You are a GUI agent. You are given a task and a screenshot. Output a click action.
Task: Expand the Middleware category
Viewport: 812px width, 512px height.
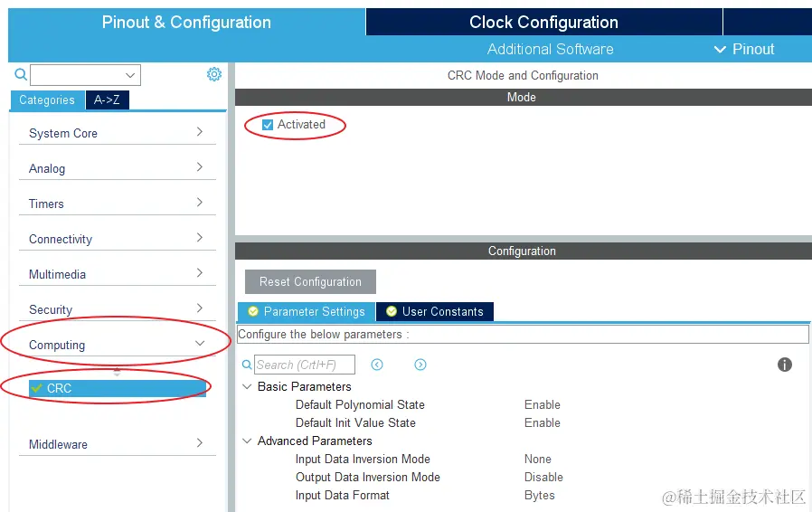tap(117, 444)
